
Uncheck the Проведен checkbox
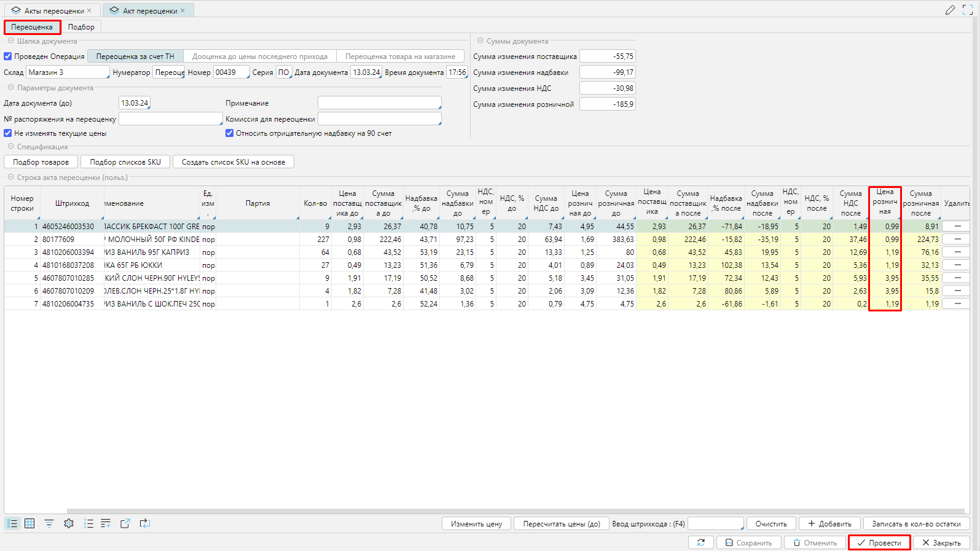8,57
